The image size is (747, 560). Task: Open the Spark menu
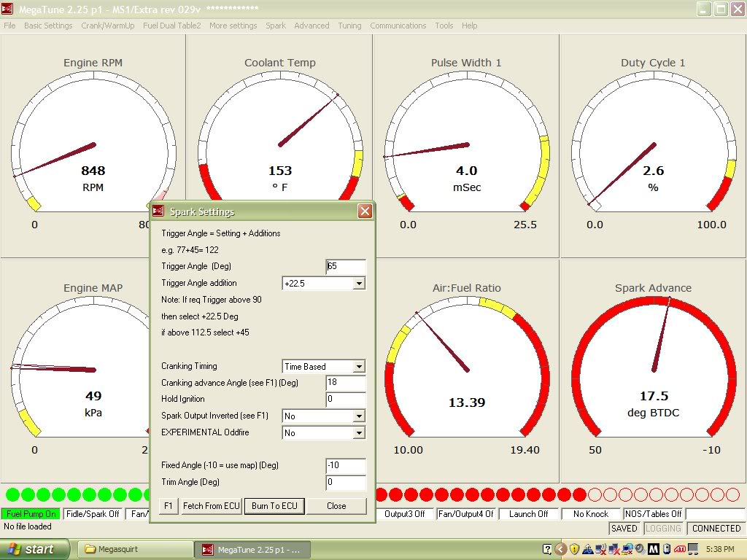(276, 26)
